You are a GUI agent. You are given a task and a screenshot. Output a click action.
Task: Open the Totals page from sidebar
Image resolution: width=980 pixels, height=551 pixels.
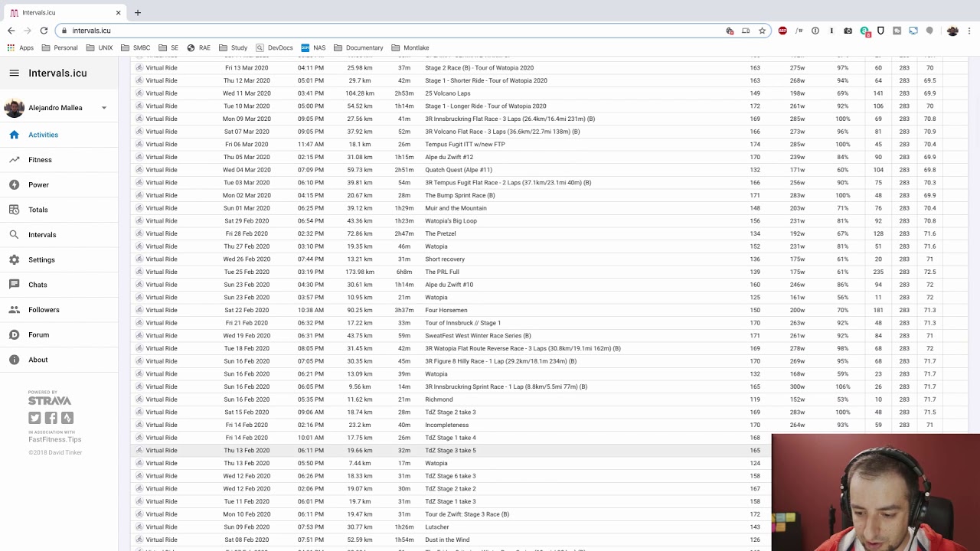pyautogui.click(x=38, y=210)
